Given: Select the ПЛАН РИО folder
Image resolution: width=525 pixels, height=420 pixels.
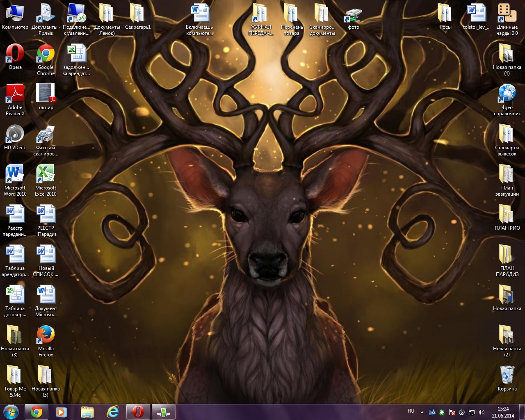Looking at the screenshot, I should [507, 218].
